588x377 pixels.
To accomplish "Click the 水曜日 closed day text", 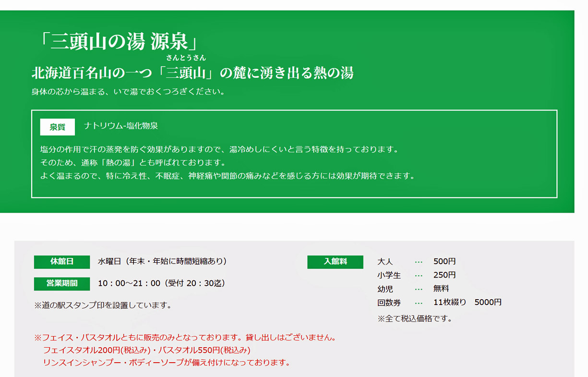I will tap(162, 262).
